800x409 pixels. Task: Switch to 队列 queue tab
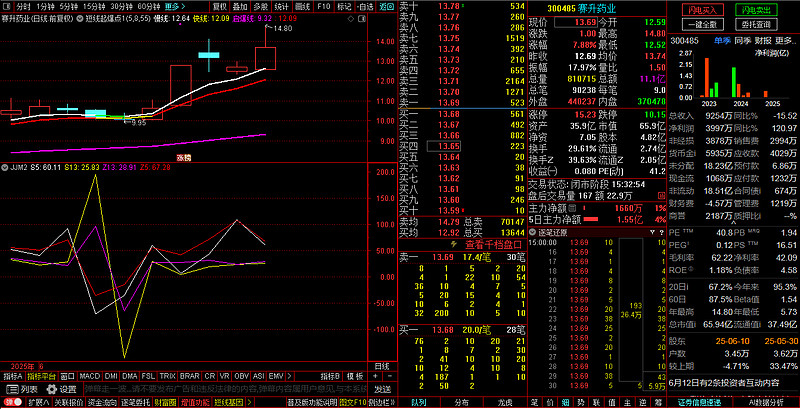click(x=419, y=403)
